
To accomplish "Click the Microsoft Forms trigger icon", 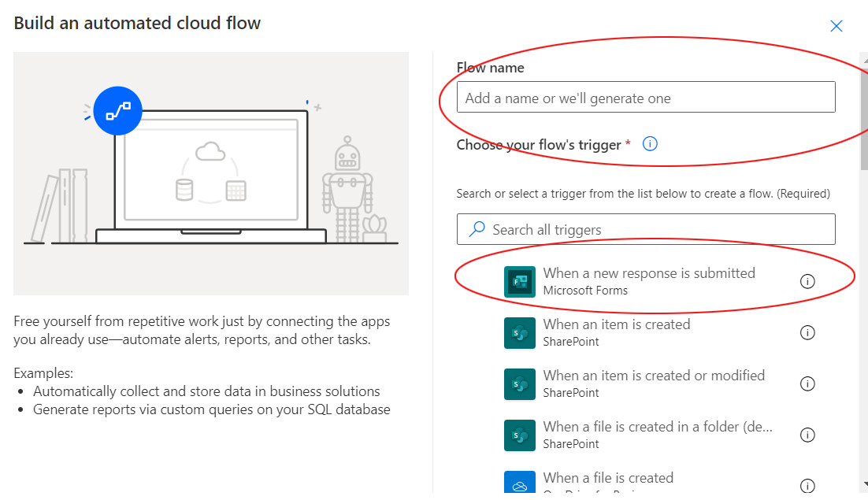I will pos(519,282).
